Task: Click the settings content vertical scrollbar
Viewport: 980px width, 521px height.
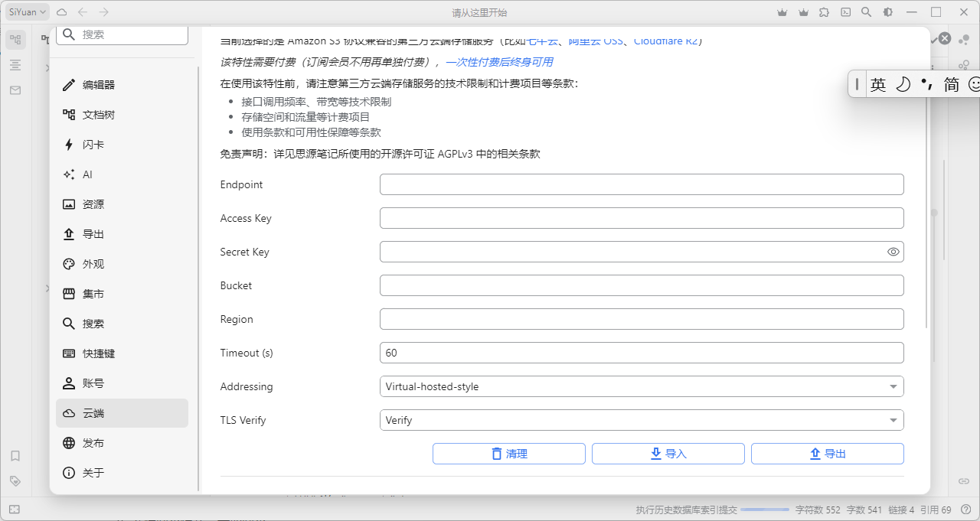Action: pyautogui.click(x=927, y=214)
